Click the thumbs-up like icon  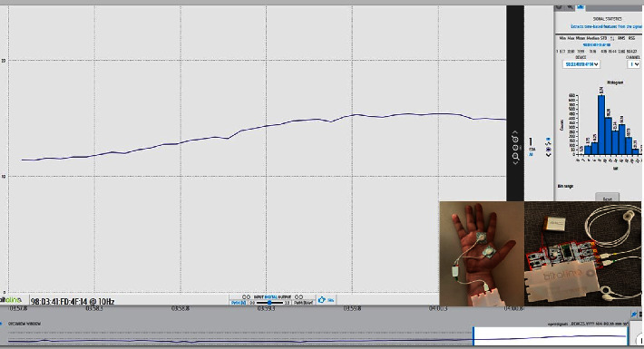tap(322, 300)
